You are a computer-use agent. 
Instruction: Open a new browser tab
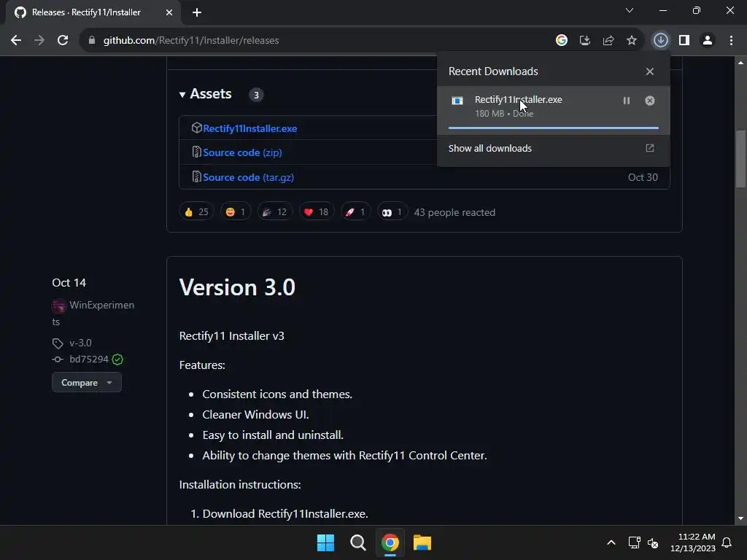[197, 12]
